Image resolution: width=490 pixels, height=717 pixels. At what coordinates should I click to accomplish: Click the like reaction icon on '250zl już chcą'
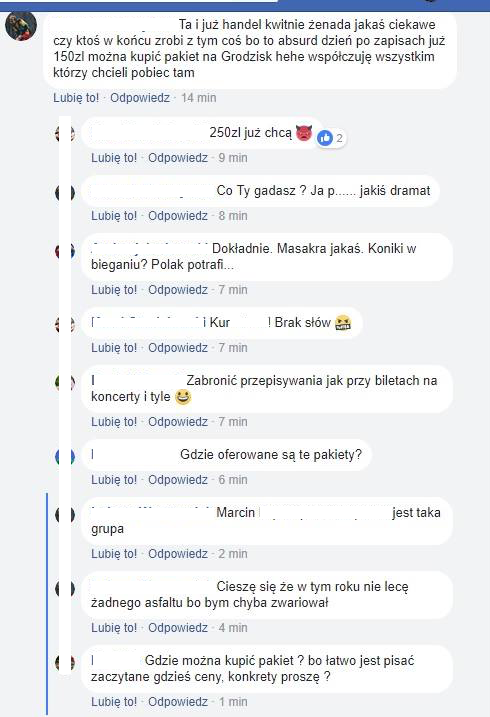(x=325, y=138)
